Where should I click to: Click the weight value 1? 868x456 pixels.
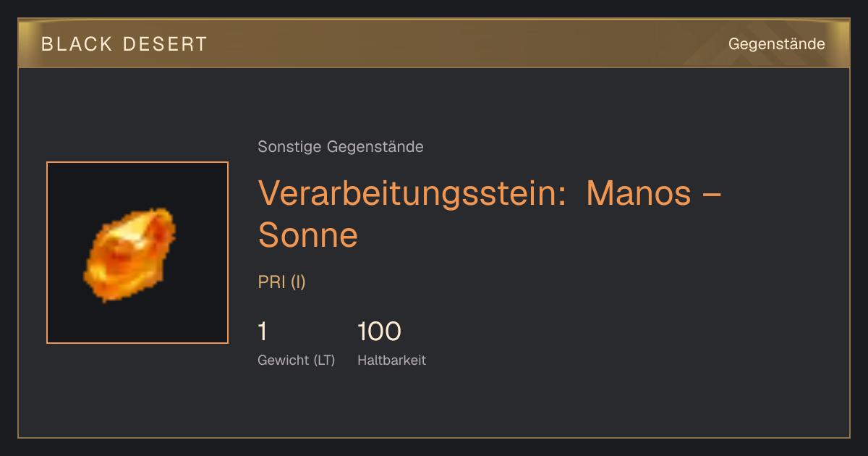click(263, 332)
